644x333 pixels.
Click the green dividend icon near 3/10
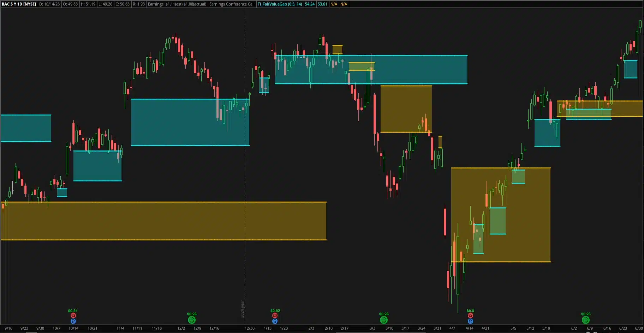pos(383,320)
